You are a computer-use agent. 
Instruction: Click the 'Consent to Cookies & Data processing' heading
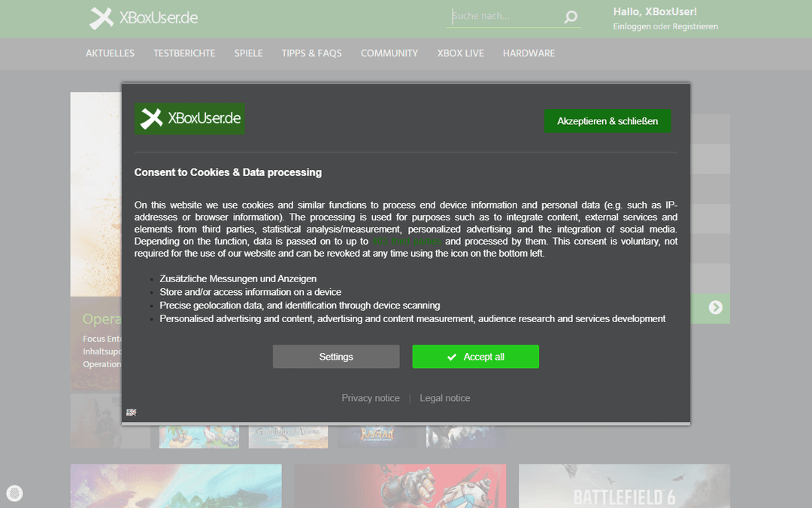coord(228,172)
